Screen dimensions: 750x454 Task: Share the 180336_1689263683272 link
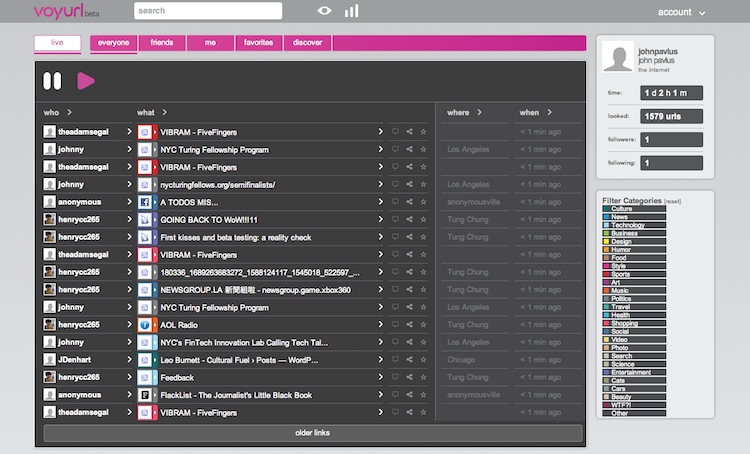(409, 272)
